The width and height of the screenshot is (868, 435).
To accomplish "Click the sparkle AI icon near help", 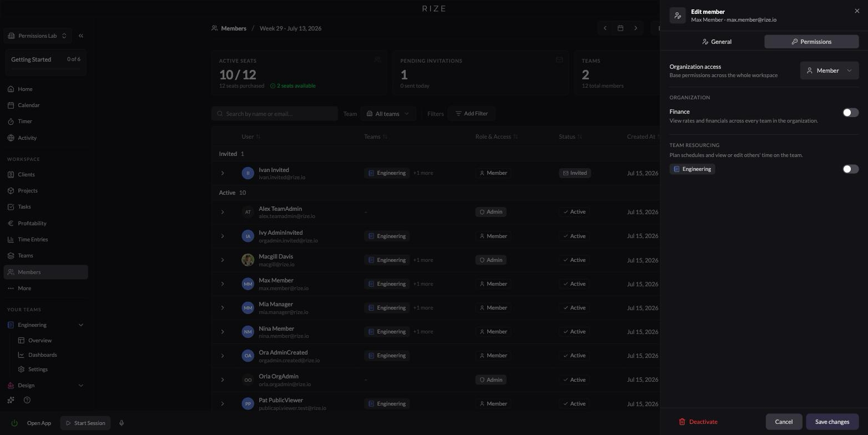I will [x=11, y=400].
